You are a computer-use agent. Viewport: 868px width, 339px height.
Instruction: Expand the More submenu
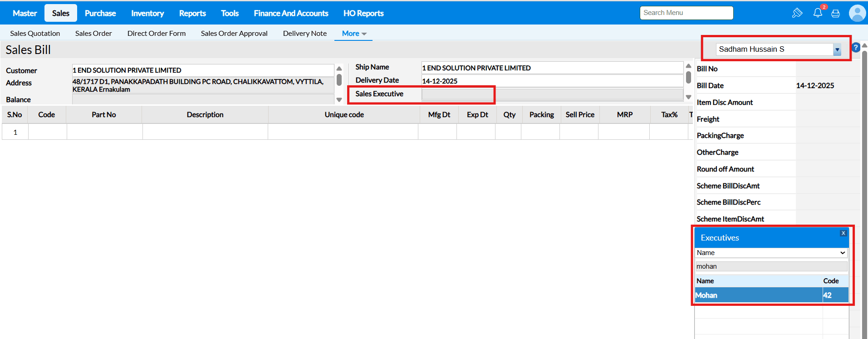353,34
